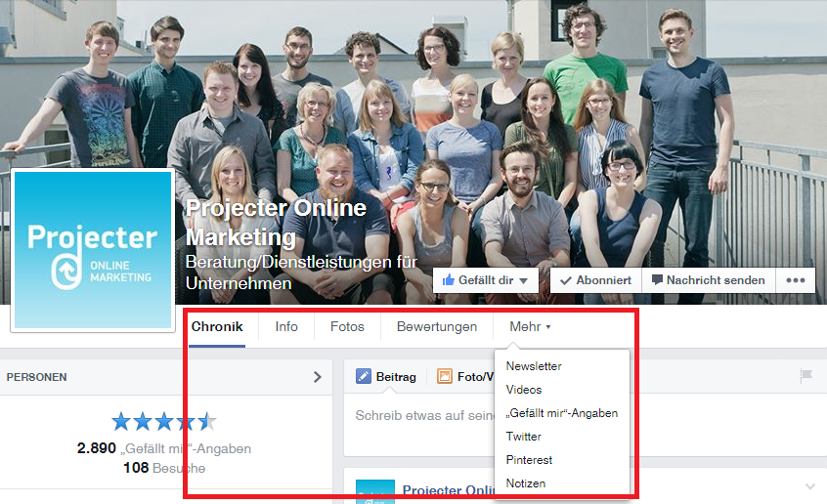This screenshot has width=827, height=504.
Task: Click the 108 Besuche count
Action: click(164, 468)
